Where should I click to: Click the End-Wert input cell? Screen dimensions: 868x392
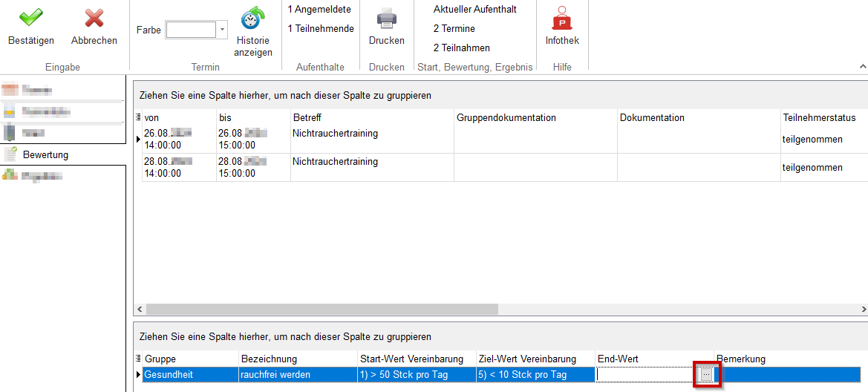coord(646,375)
